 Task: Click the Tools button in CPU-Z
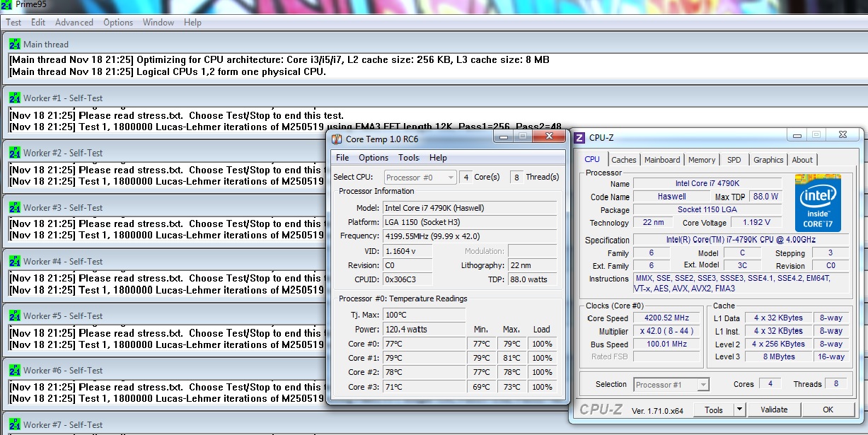(714, 410)
